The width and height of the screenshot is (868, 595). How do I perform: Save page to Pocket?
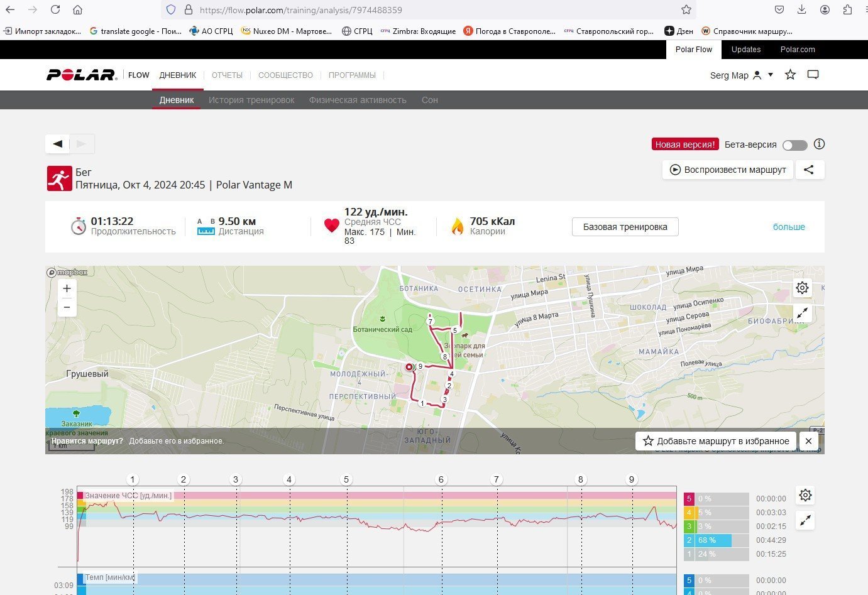point(779,9)
